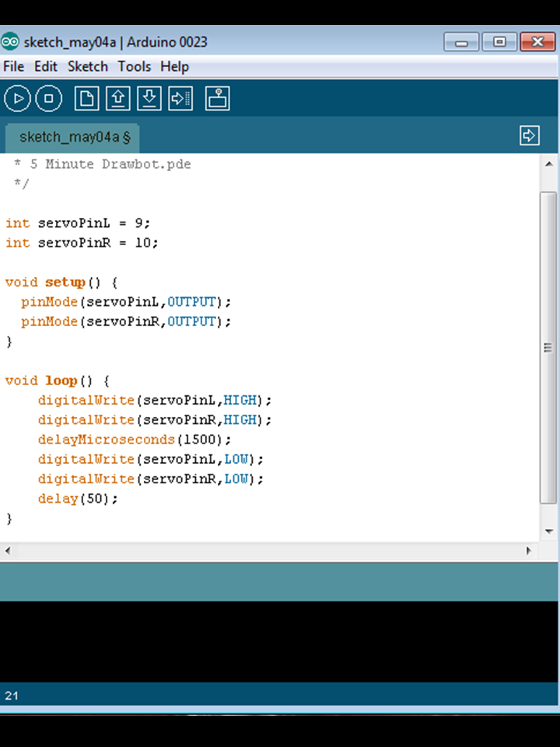This screenshot has height=747, width=560.
Task: Open the tab menu arrow button
Action: (x=530, y=135)
